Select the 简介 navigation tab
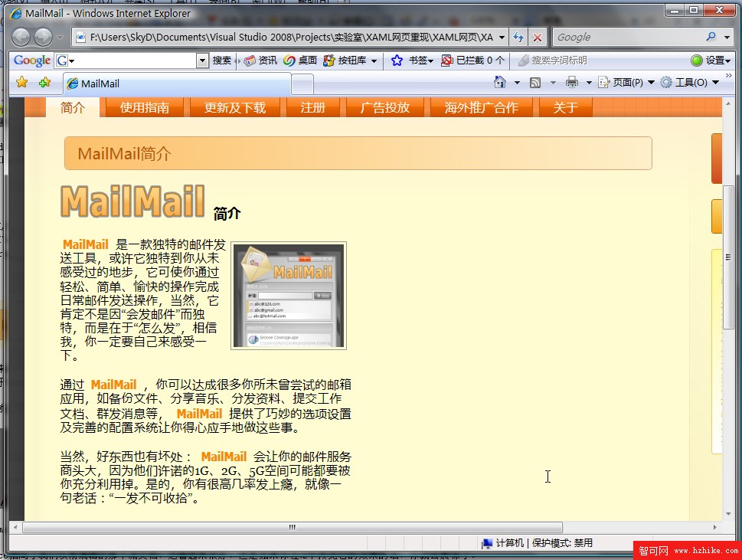Image resolution: width=742 pixels, height=560 pixels. [73, 107]
